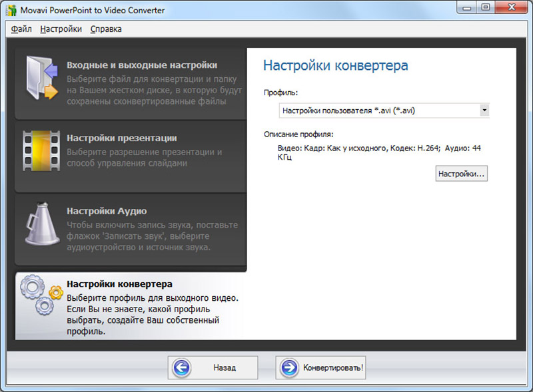Click the Movavi app icon in title bar
The width and height of the screenshot is (533, 392).
(x=10, y=10)
